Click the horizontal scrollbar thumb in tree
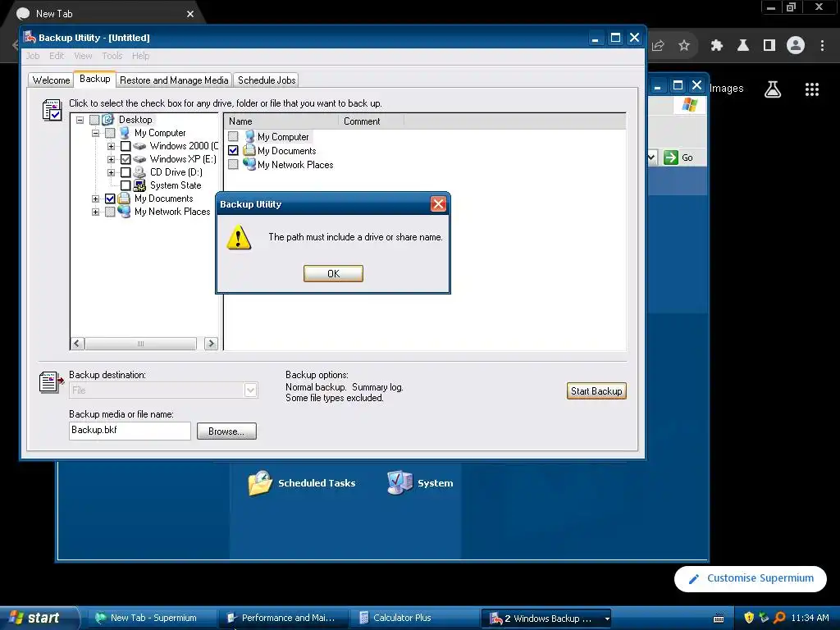 coord(140,344)
